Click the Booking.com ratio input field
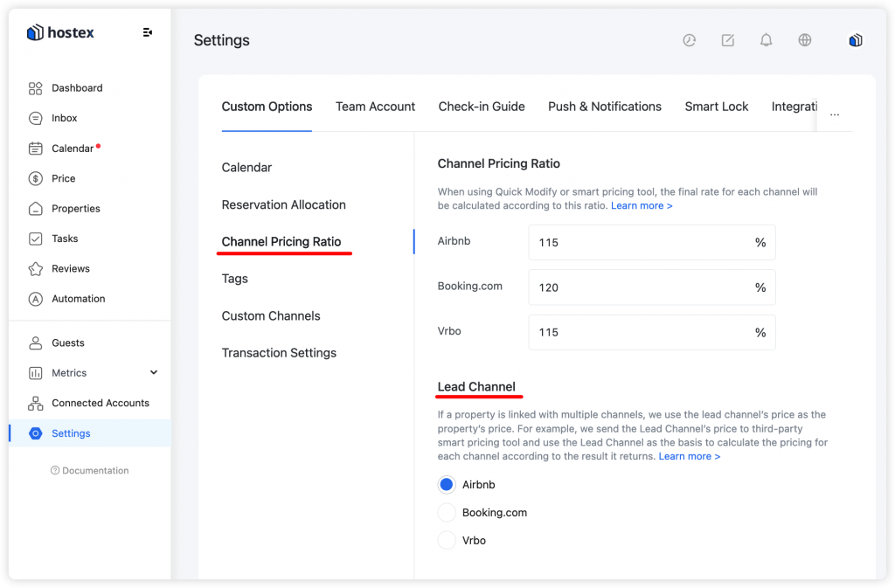 (x=652, y=287)
